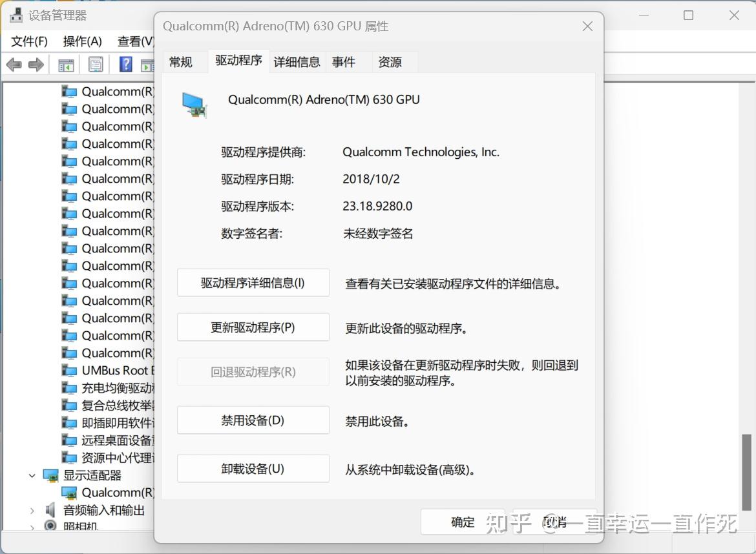Select the 复合总线枚举 device icon
The image size is (756, 554).
pos(69,405)
